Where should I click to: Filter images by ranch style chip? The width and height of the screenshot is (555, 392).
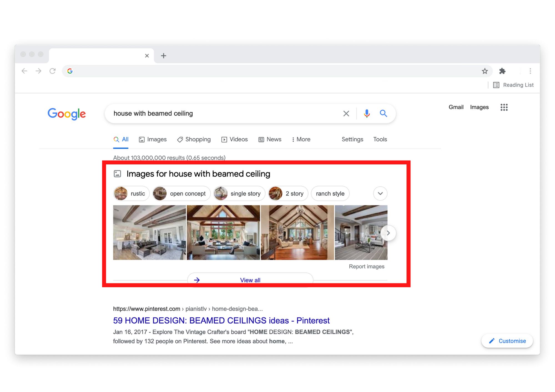pos(330,194)
